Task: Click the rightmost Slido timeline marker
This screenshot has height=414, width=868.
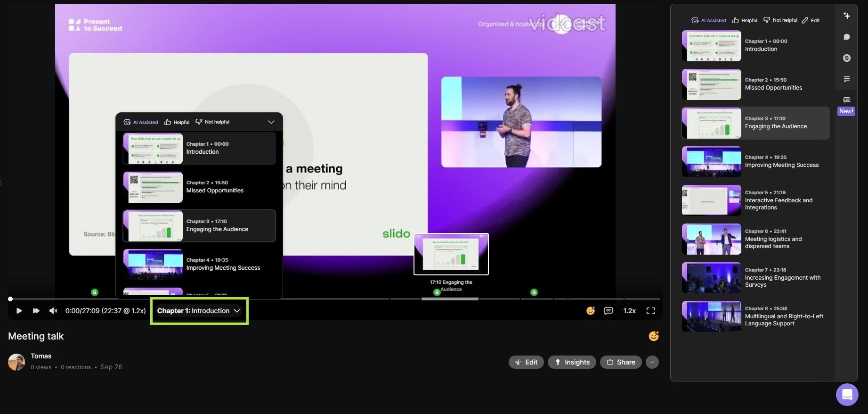Action: (534, 292)
